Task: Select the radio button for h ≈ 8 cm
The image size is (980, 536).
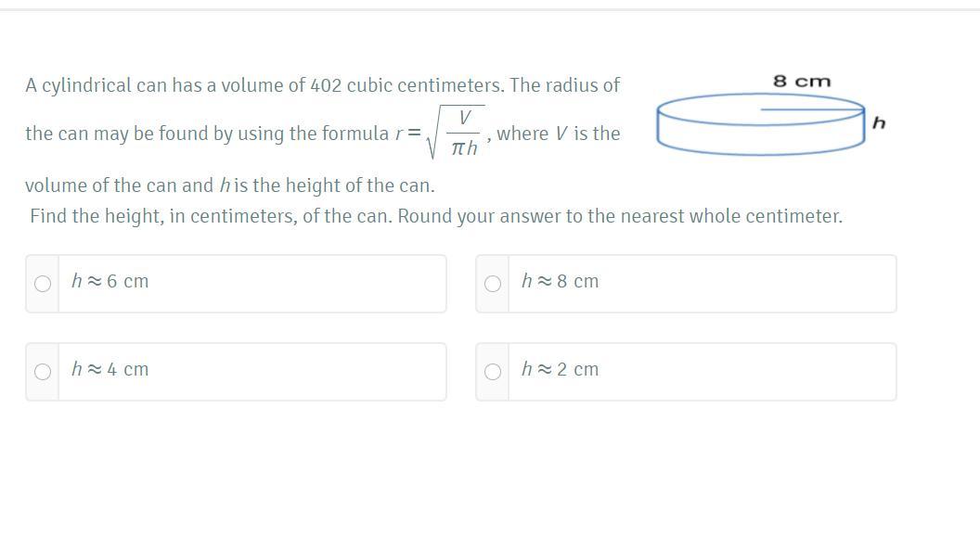Action: click(493, 284)
